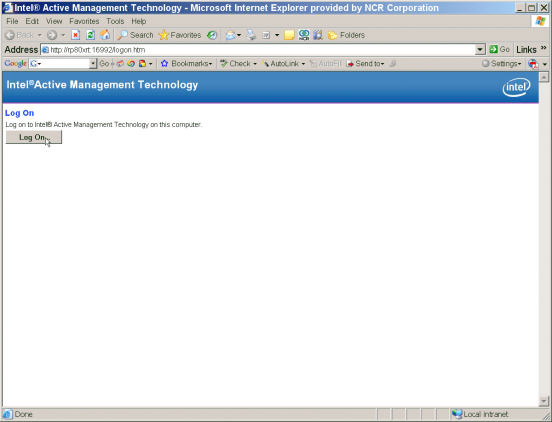Click the Edit with Word icon
552x422 pixels.
point(266,35)
